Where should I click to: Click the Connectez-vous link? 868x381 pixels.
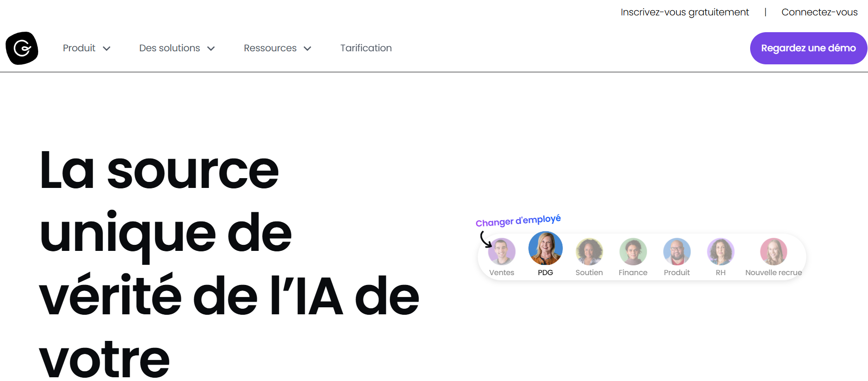(x=819, y=12)
